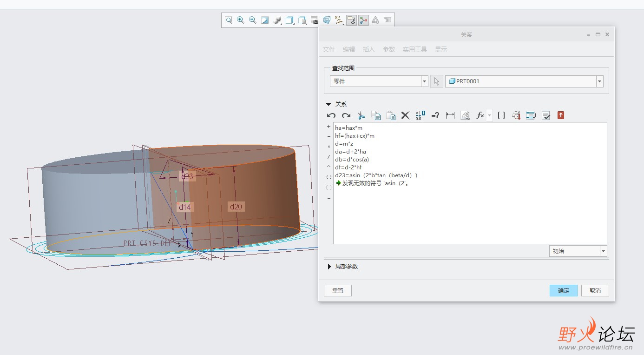Open the saved orientations box icon

point(290,20)
